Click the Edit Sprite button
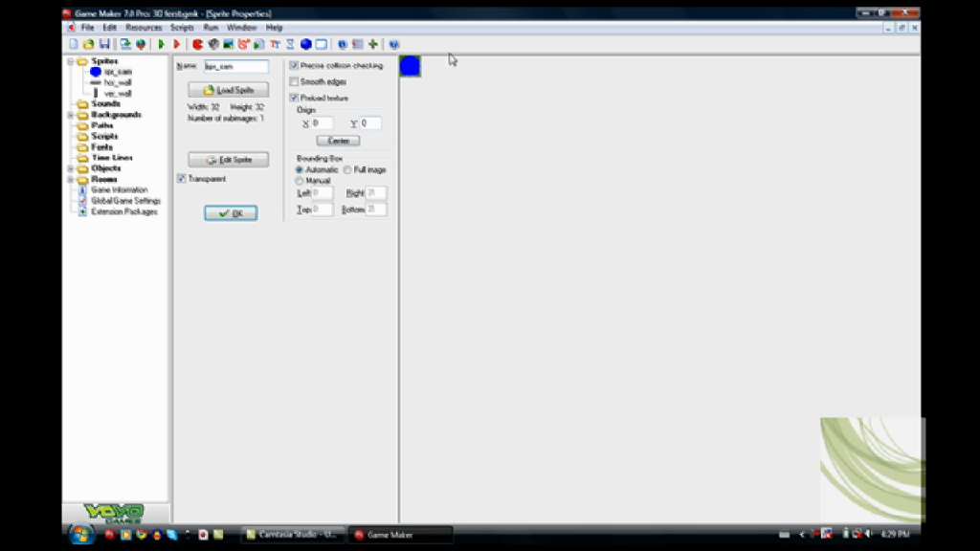This screenshot has height=551, width=980. [x=228, y=160]
